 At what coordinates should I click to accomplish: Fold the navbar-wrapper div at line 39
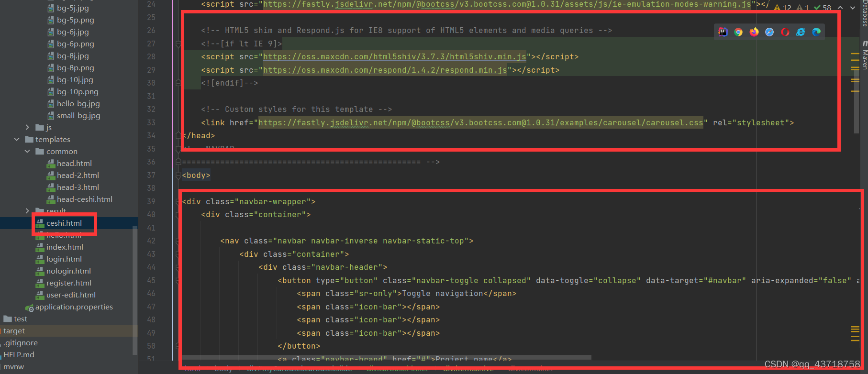pyautogui.click(x=178, y=202)
